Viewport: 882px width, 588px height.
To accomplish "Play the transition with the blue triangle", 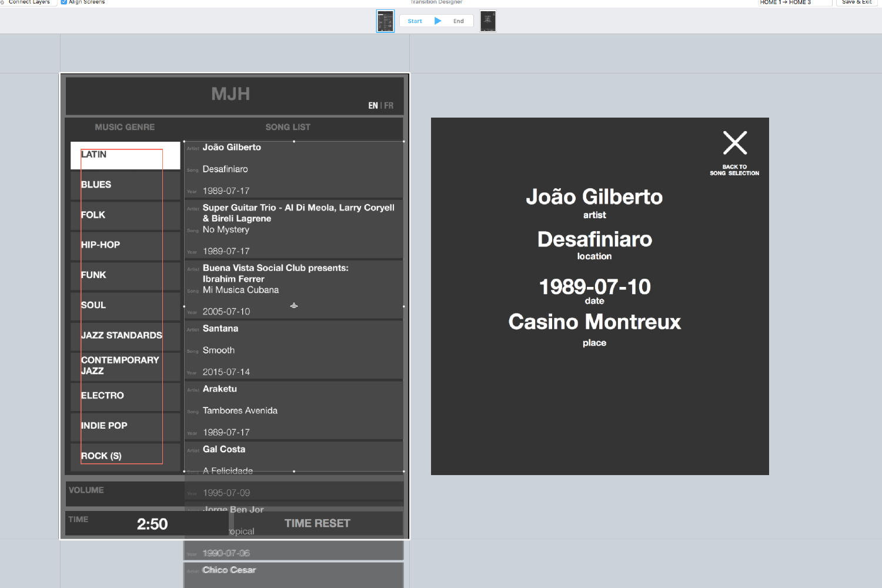I will [437, 21].
